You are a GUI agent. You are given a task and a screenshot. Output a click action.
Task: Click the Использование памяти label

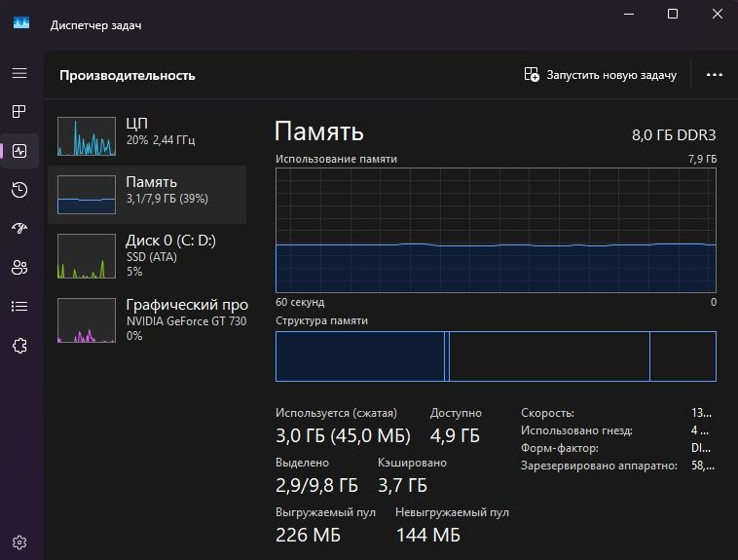[x=336, y=159]
